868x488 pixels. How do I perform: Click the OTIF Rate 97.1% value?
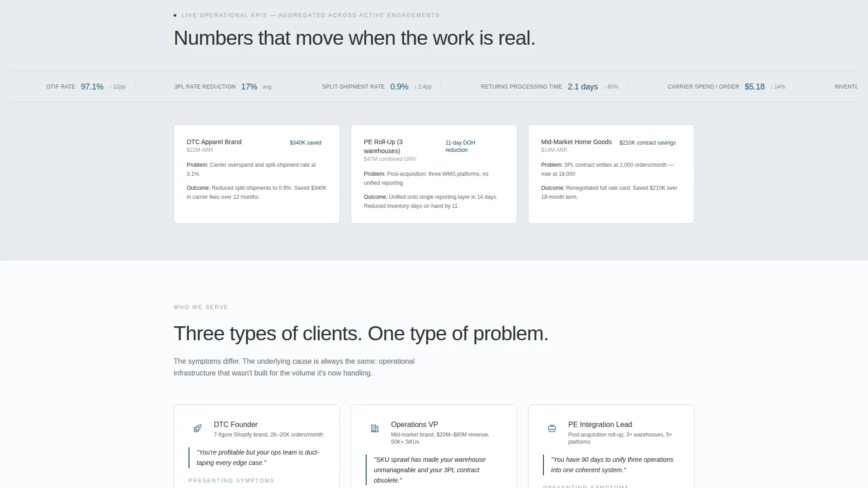click(92, 87)
